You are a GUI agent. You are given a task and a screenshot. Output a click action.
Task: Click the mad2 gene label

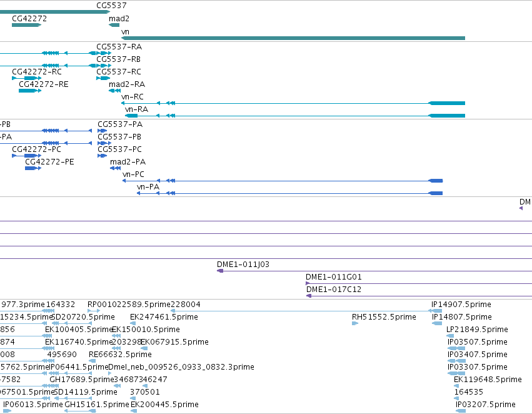click(x=119, y=19)
